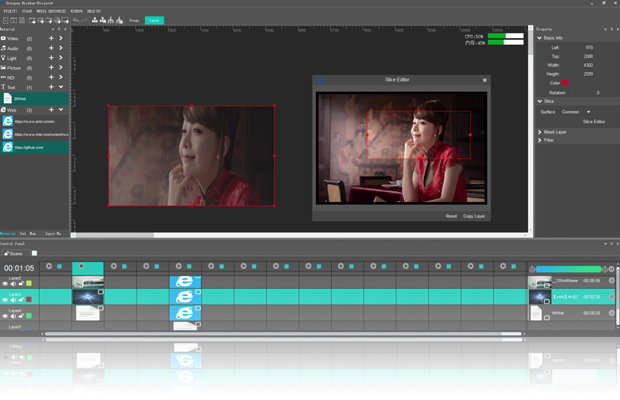Viewport: 620px width, 400px height.
Task: Close the Slice Editor dialog
Action: click(x=485, y=80)
